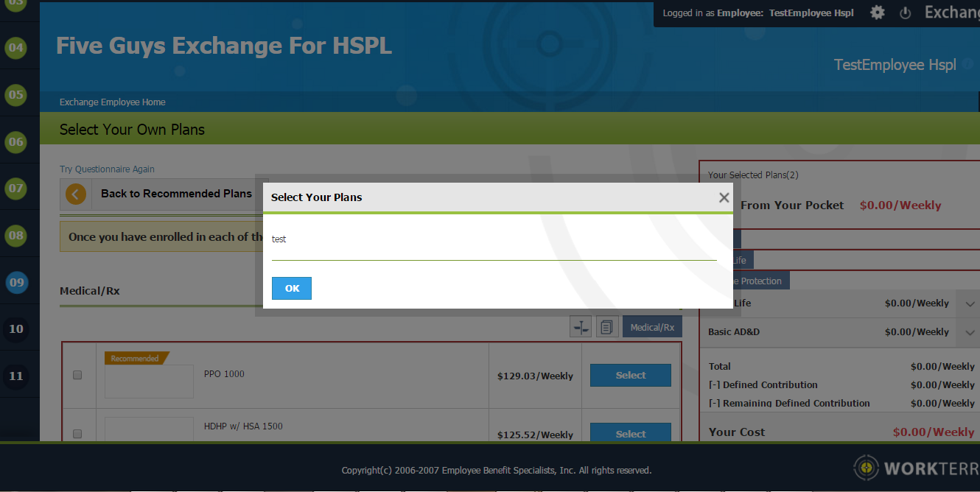This screenshot has width=980, height=492.
Task: Expand the Basic AD&D row
Action: [967, 332]
